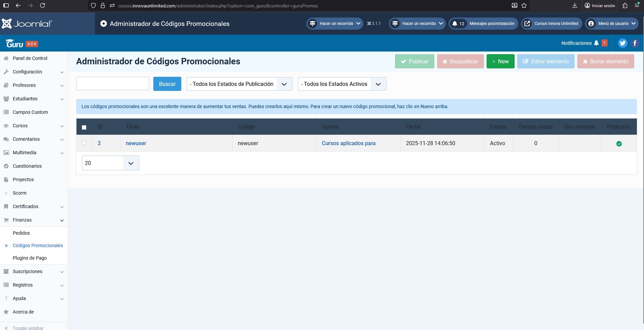This screenshot has width=644, height=330.
Task: Click the Panel de Control home icon
Action: point(6,58)
